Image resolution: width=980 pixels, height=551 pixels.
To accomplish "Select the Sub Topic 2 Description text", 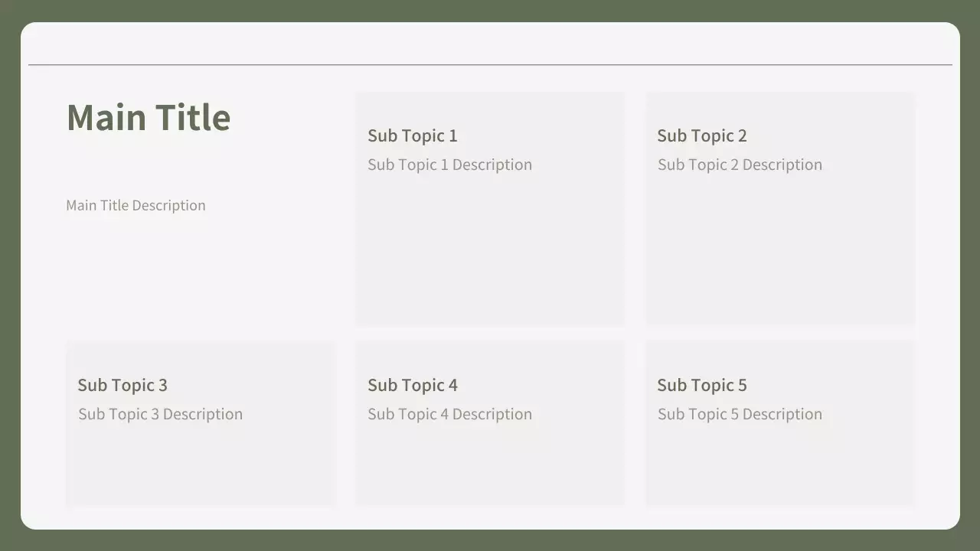I will pyautogui.click(x=740, y=165).
